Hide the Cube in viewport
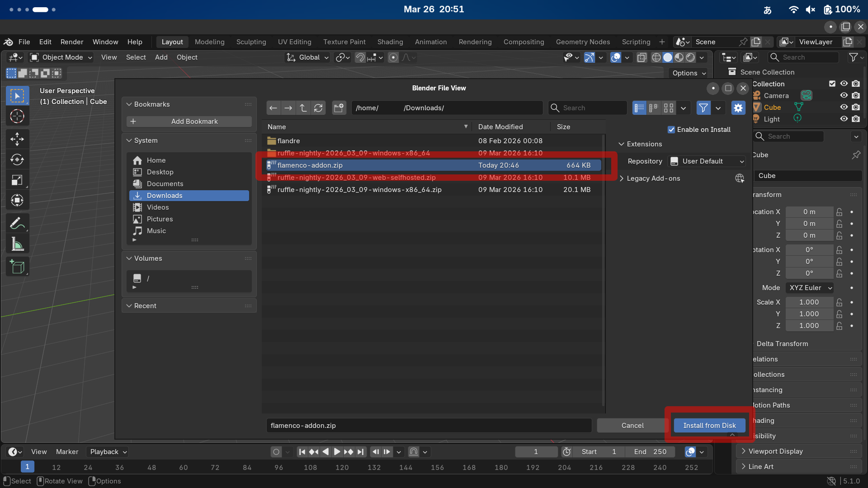 click(x=844, y=107)
